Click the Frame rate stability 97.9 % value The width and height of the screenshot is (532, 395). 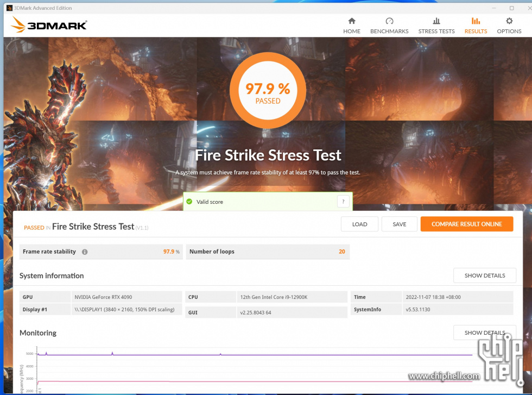(x=172, y=252)
